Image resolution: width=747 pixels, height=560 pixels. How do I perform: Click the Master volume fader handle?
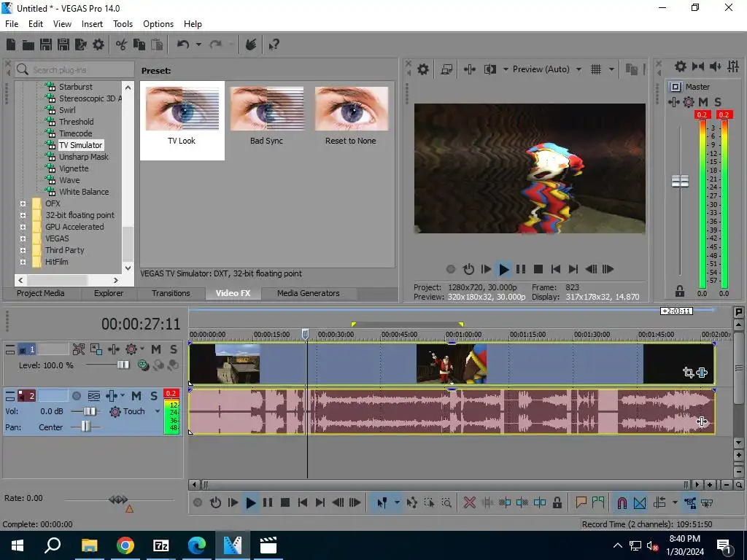tap(680, 181)
